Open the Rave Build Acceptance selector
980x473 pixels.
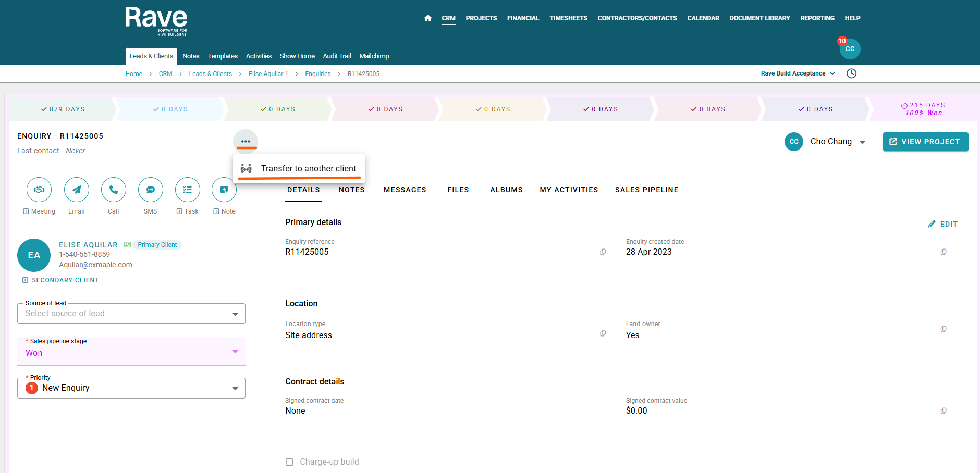[x=798, y=73]
